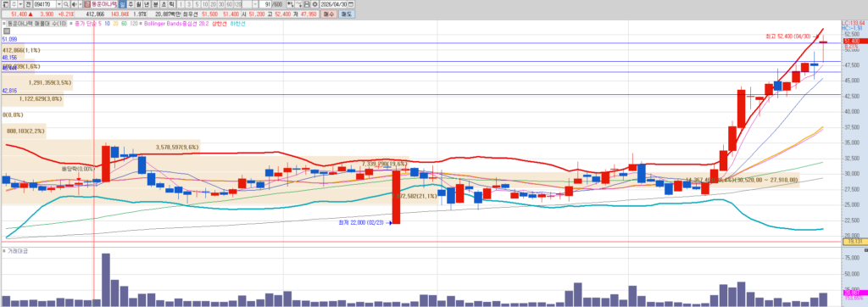Click the stock name field 동운아나텍

pos(103,4)
